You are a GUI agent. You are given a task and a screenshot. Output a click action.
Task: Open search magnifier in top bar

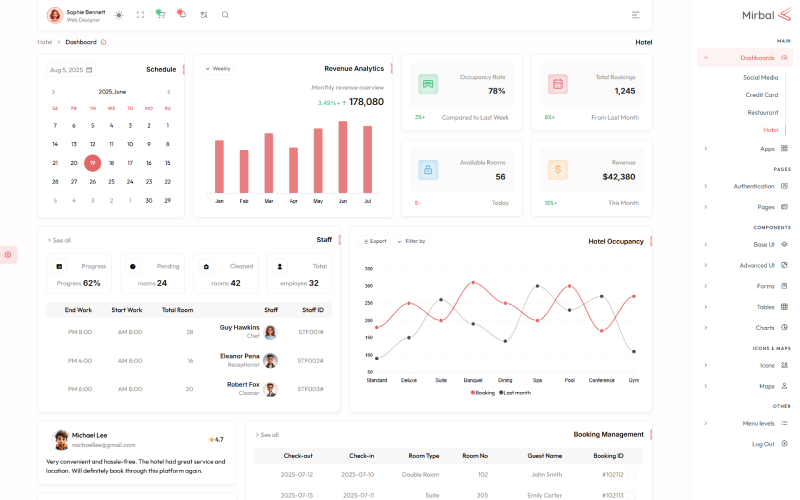pyautogui.click(x=225, y=15)
